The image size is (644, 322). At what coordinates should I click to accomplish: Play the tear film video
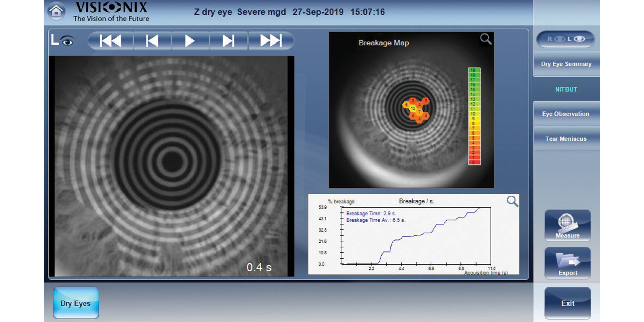(190, 41)
